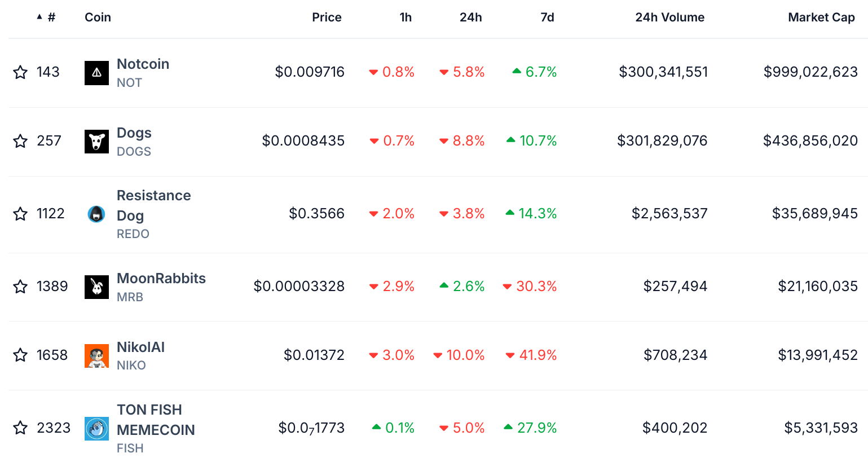Click the Coin column header
868x462 pixels.
coord(98,17)
